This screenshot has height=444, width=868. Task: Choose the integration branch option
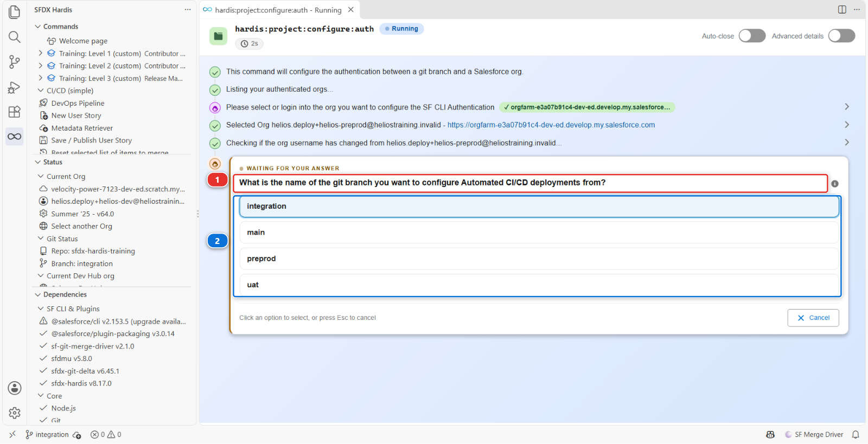tap(539, 207)
